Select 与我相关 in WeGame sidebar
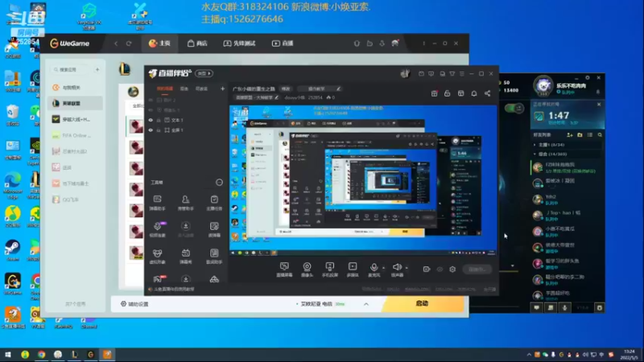Image resolution: width=644 pixels, height=362 pixels. (x=75, y=88)
